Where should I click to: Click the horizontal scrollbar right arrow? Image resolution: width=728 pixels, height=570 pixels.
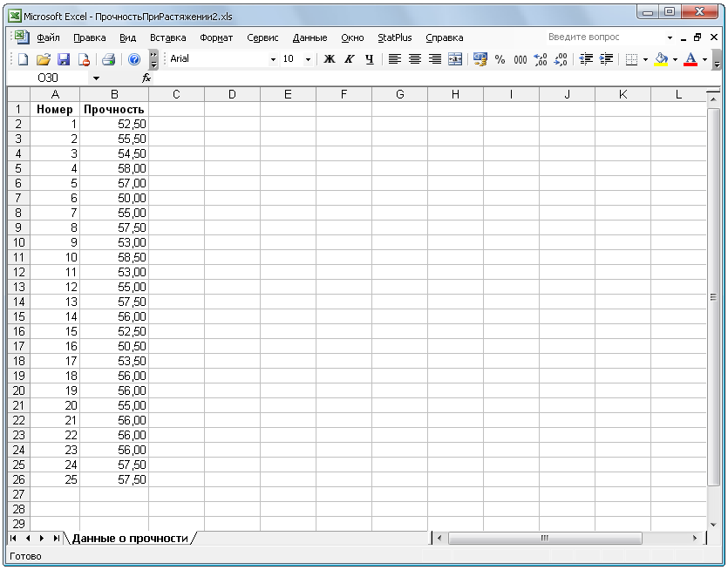point(695,538)
